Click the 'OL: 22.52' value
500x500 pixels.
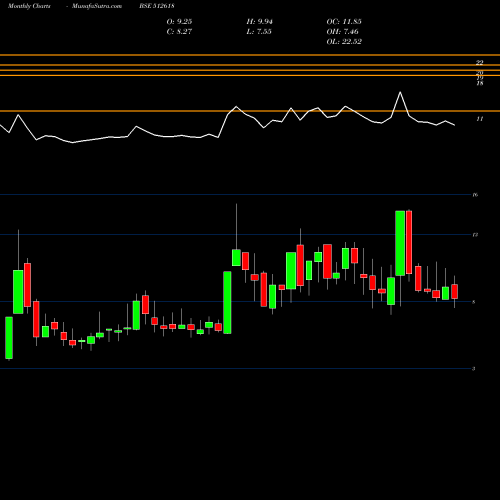point(344,42)
